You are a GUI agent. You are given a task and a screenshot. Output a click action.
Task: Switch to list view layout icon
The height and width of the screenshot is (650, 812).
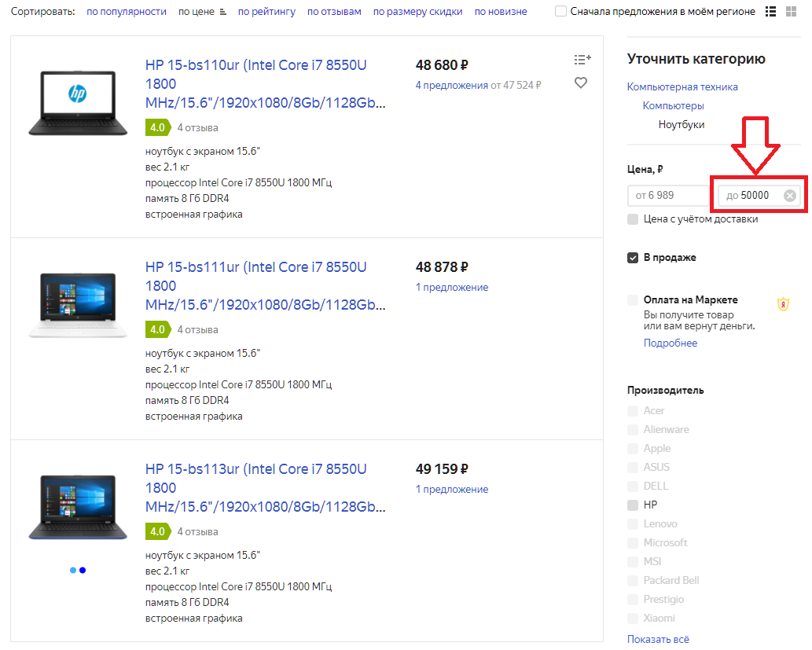click(x=770, y=11)
